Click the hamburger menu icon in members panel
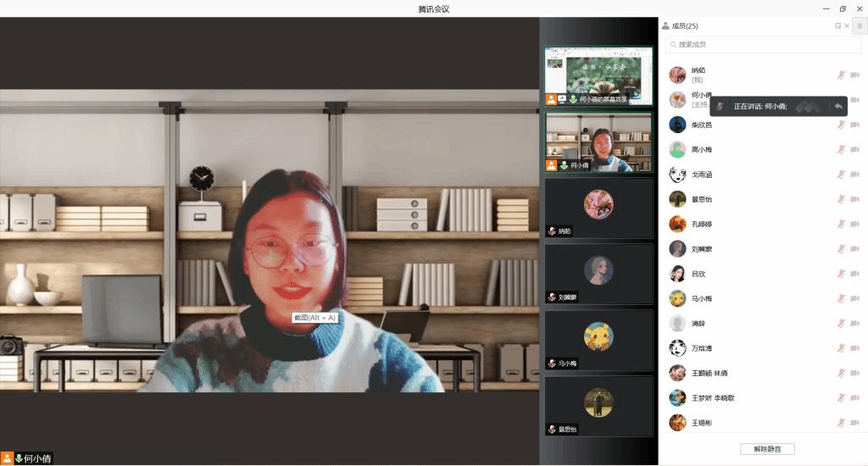The height and width of the screenshot is (466, 868). click(x=859, y=26)
